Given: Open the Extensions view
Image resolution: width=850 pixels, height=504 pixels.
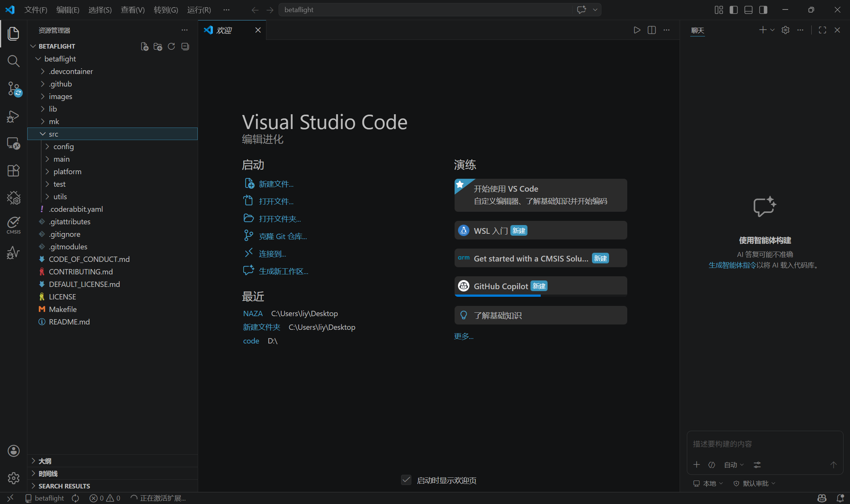Looking at the screenshot, I should 14,171.
